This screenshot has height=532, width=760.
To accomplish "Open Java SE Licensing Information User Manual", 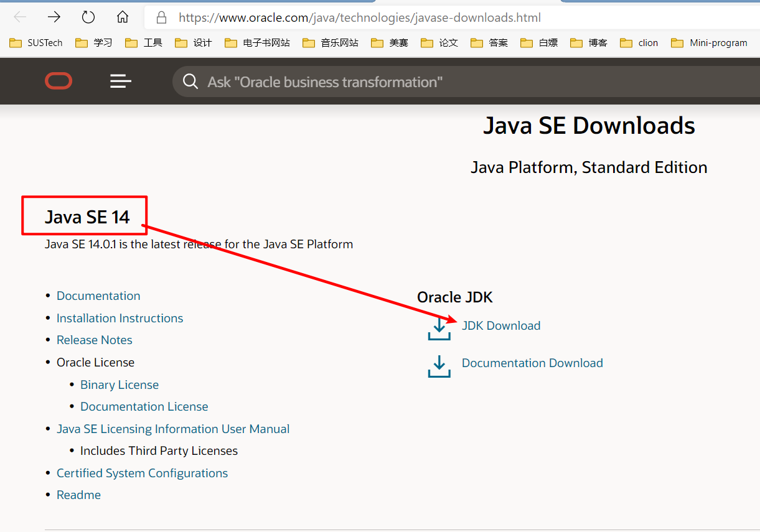I will 173,429.
